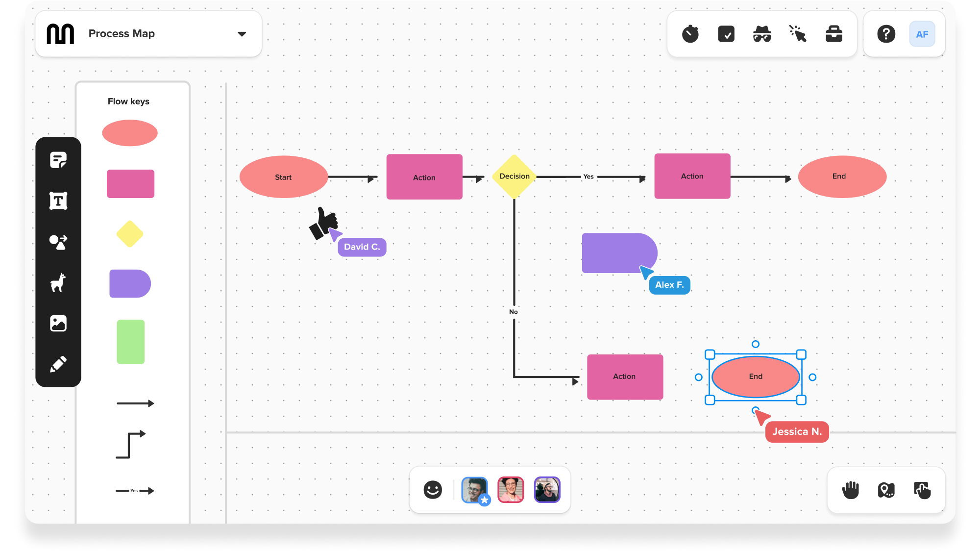This screenshot has height=552, width=980.
Task: Click the cursor/select tool in toolbar
Action: [798, 34]
